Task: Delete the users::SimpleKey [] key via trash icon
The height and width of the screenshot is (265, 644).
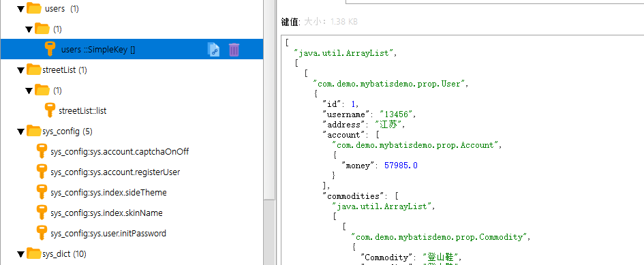Action: pyautogui.click(x=234, y=49)
